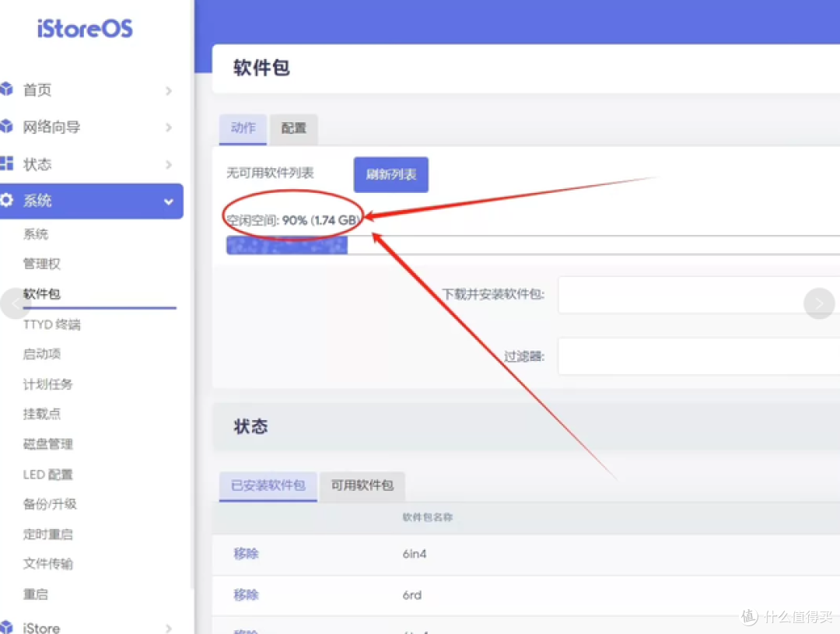The width and height of the screenshot is (840, 634).
Task: Expand the 首页 menu chevron
Action: tap(169, 90)
